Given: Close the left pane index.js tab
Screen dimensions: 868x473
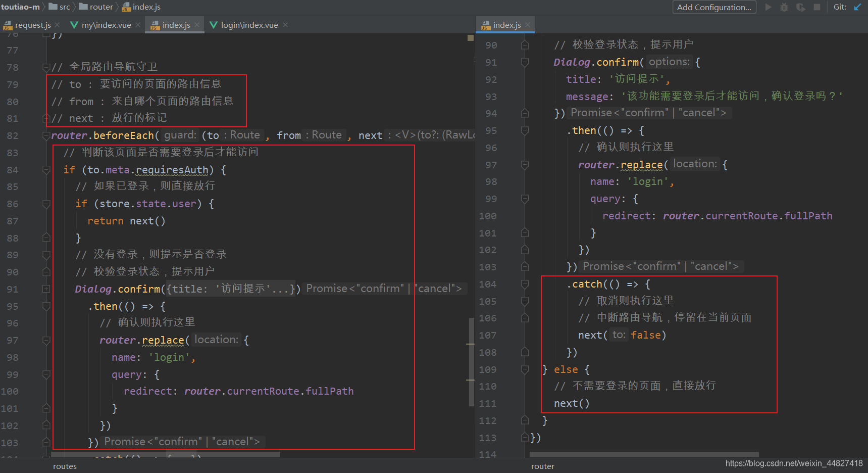Looking at the screenshot, I should (197, 25).
